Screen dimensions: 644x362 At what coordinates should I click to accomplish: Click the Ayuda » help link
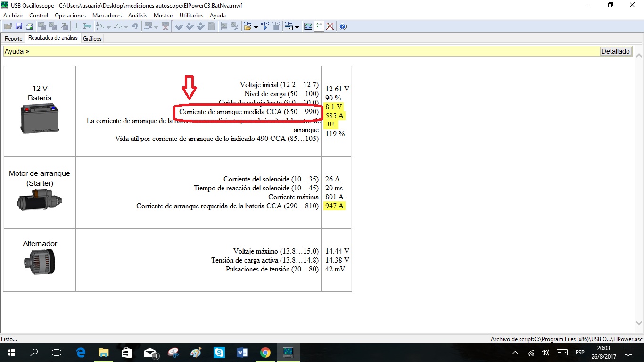point(17,51)
